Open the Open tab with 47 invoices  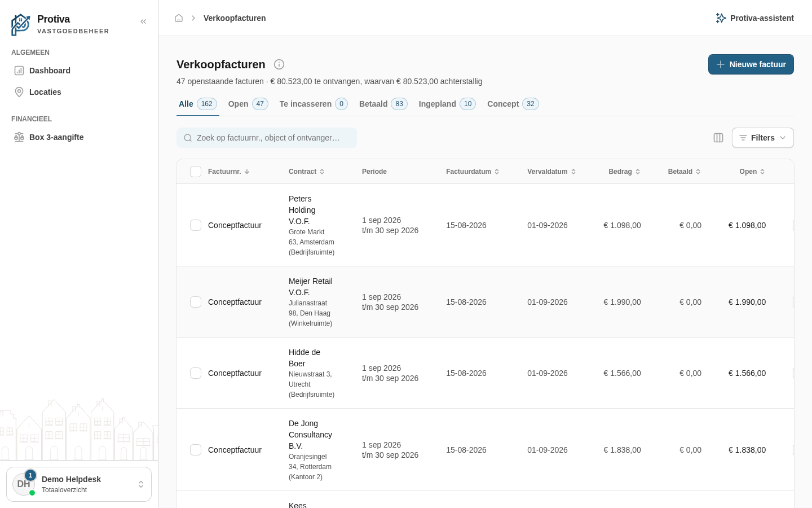coord(248,104)
